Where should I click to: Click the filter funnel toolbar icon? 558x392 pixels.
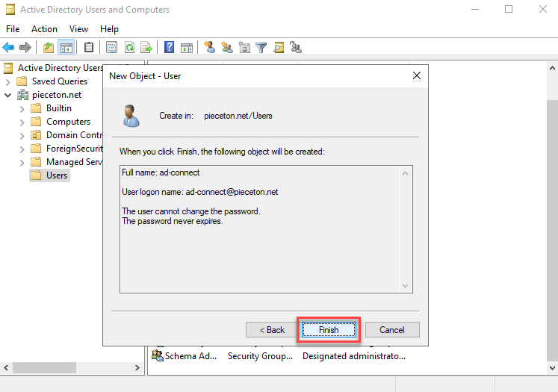(261, 47)
